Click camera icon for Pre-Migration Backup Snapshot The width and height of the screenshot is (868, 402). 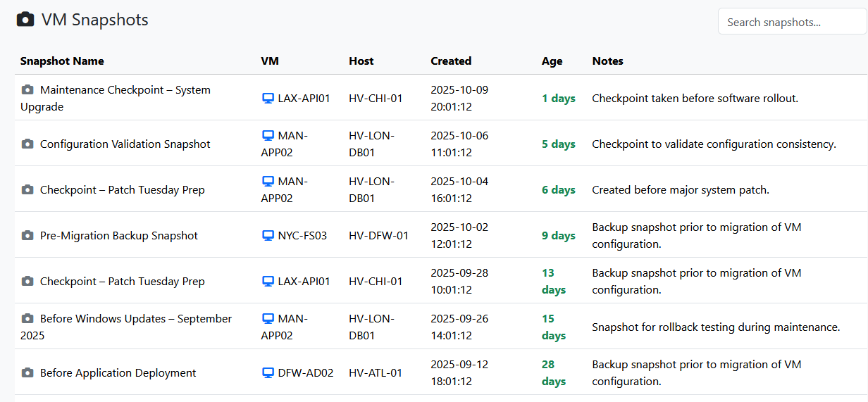(x=27, y=236)
